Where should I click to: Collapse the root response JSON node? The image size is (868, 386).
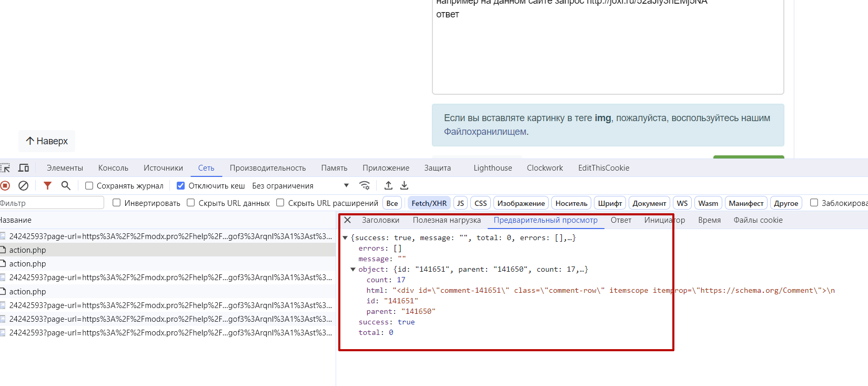point(345,238)
